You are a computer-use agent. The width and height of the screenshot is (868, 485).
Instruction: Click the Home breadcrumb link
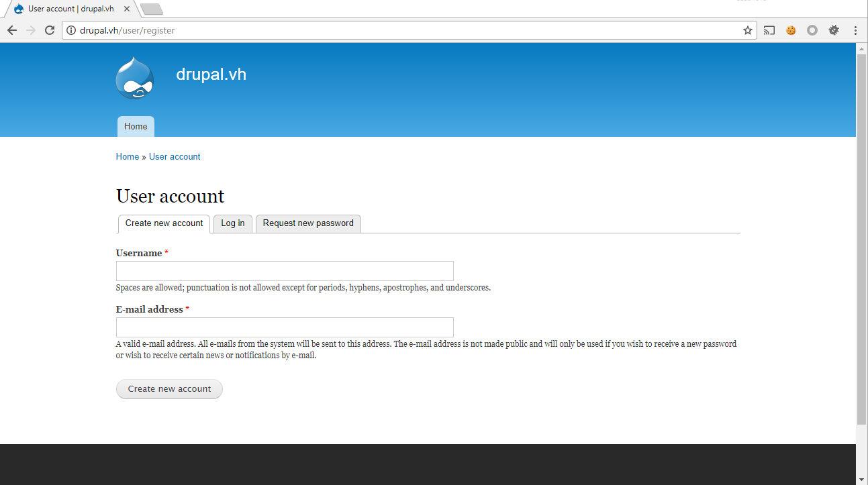[127, 156]
